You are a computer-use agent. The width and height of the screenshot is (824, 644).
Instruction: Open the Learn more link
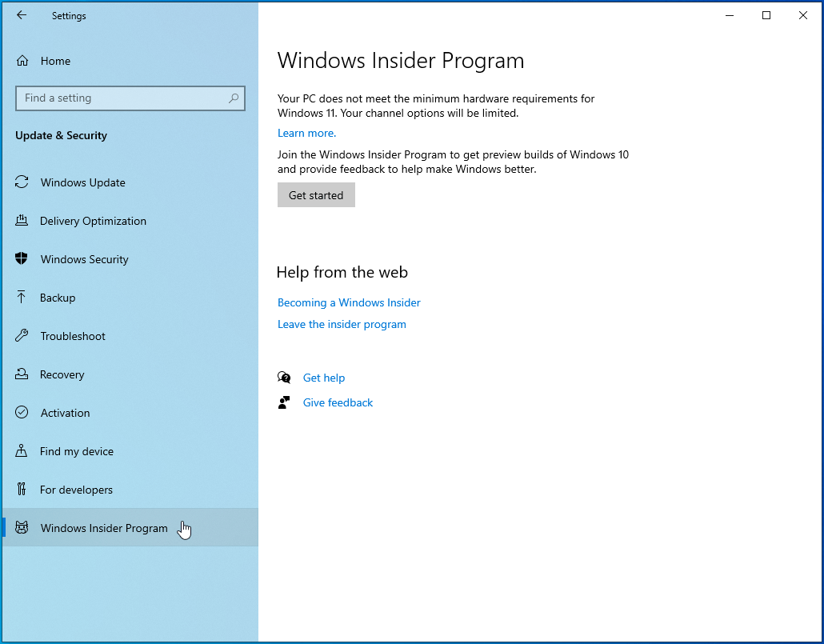click(x=305, y=133)
